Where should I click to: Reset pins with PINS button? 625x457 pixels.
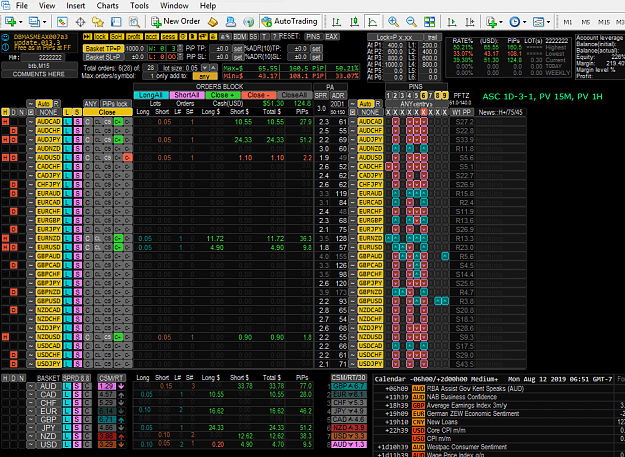click(313, 37)
